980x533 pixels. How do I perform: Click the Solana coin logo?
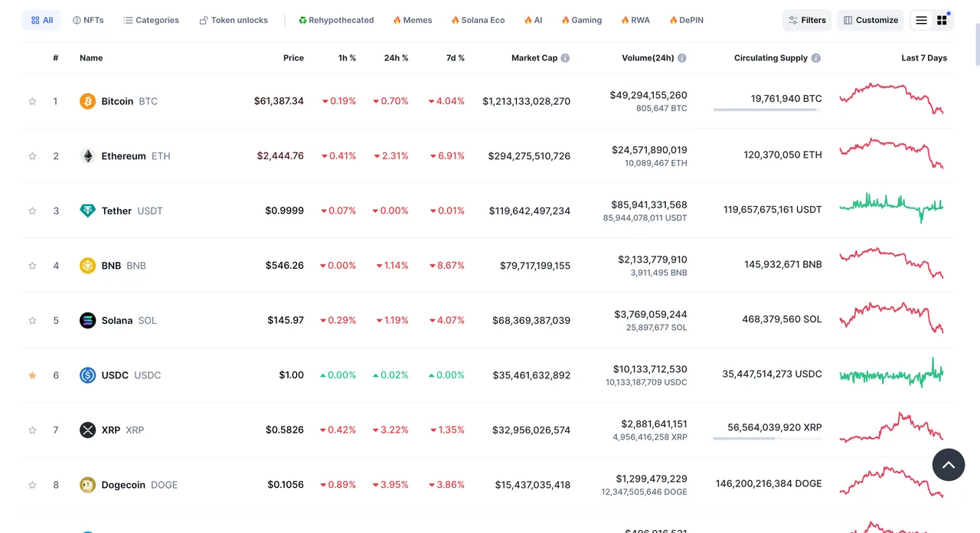click(x=88, y=320)
